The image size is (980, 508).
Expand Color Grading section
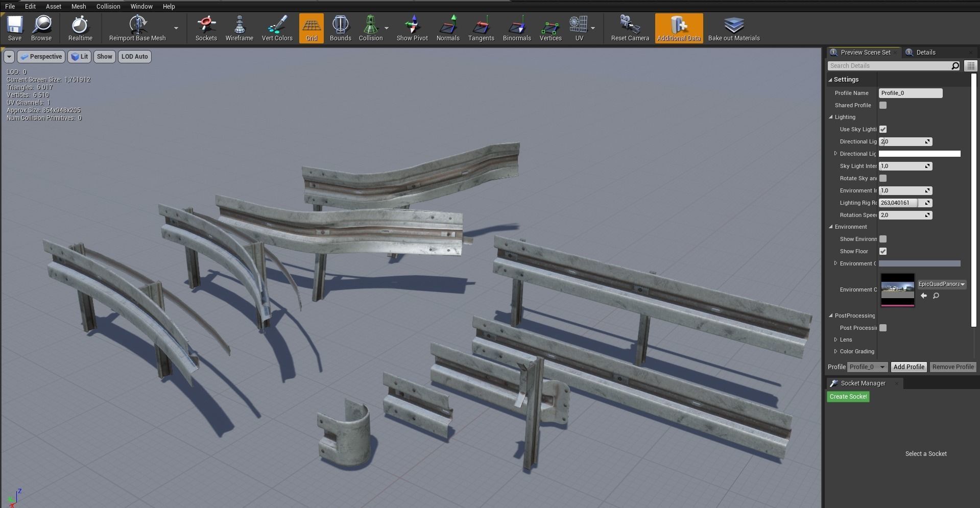(x=835, y=351)
